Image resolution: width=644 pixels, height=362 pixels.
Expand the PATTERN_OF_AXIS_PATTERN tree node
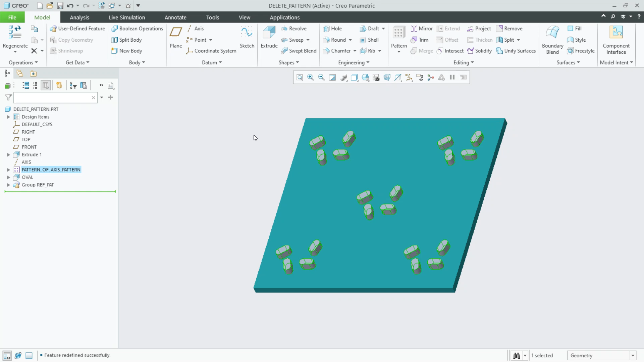8,170
